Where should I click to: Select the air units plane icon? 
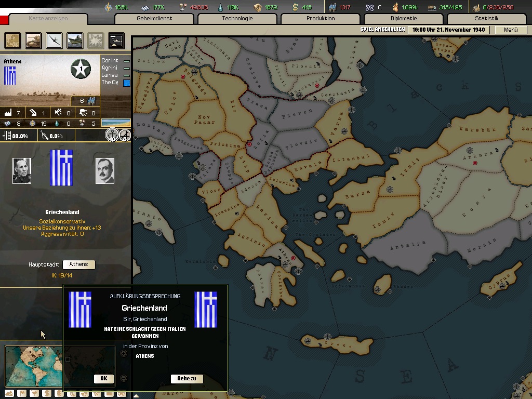tap(54, 40)
